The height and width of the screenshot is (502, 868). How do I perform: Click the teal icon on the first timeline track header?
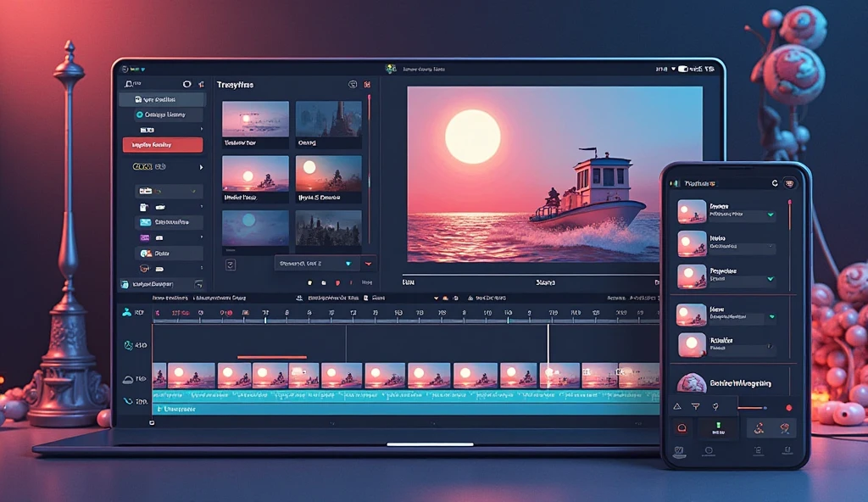tap(127, 313)
